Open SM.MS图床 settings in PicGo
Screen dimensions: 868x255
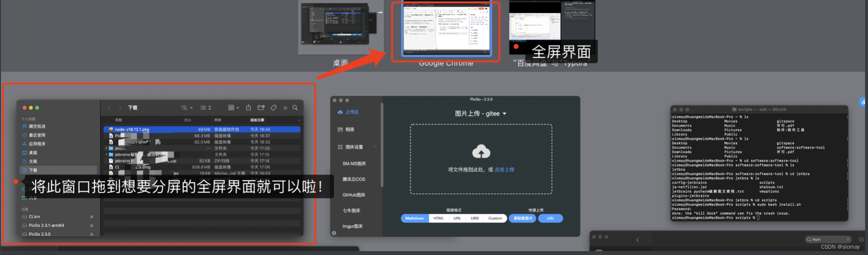click(x=354, y=164)
